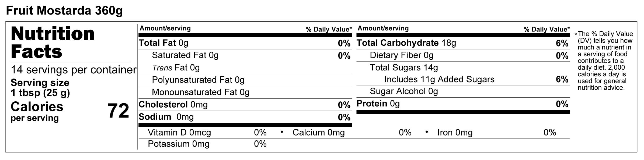Click the calories value 72
The width and height of the screenshot is (644, 160).
(118, 111)
